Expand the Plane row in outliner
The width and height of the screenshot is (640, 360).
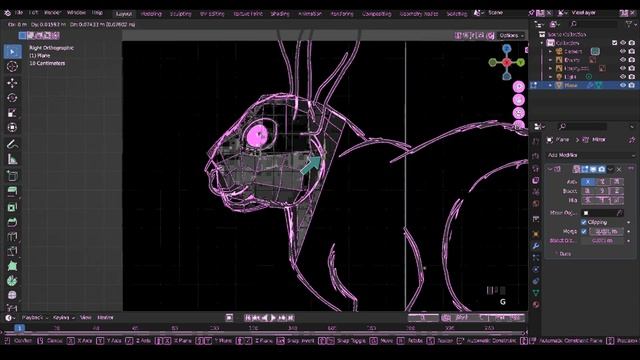pos(551,85)
